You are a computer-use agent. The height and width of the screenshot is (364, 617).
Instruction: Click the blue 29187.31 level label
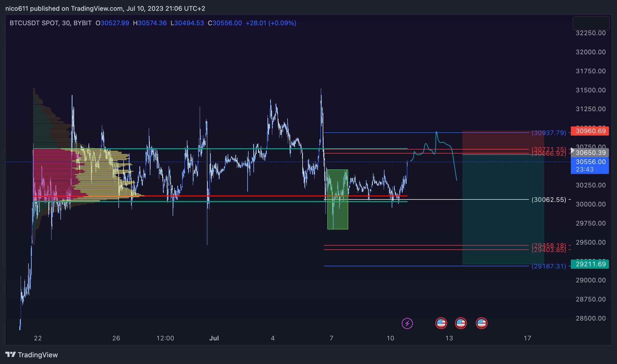(549, 266)
